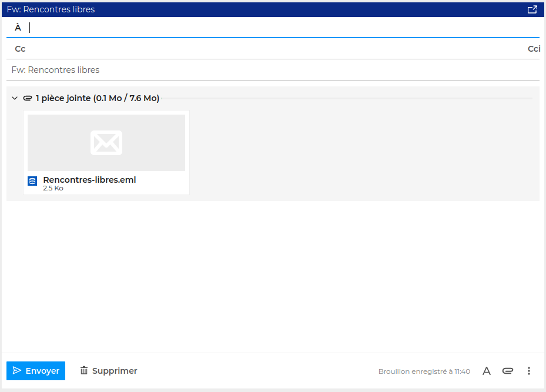Show the Cci field
This screenshot has height=392, width=546.
[534, 49]
